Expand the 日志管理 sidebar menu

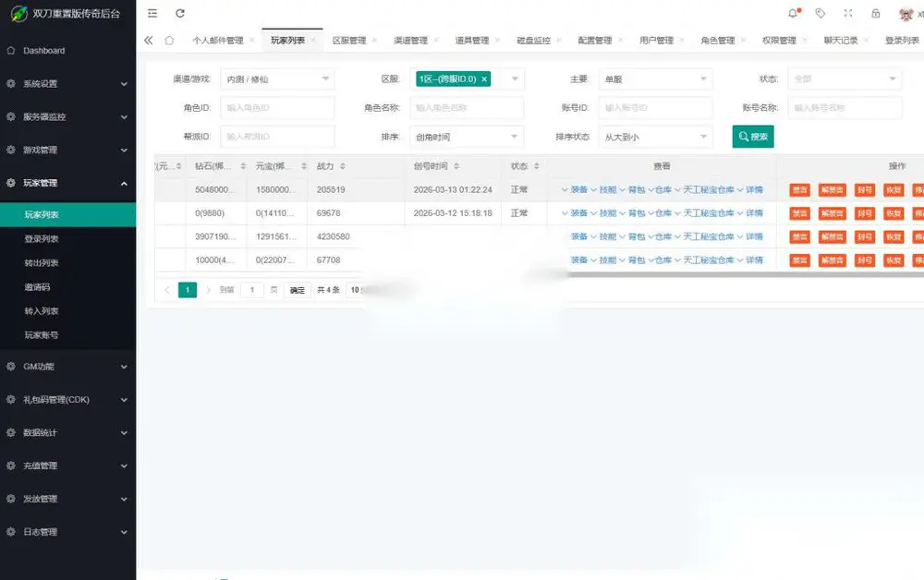coord(67,531)
